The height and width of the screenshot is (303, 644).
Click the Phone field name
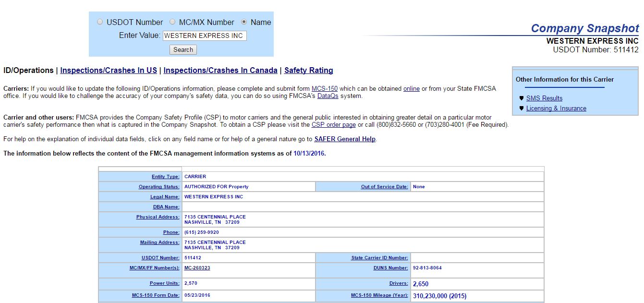[x=171, y=232]
